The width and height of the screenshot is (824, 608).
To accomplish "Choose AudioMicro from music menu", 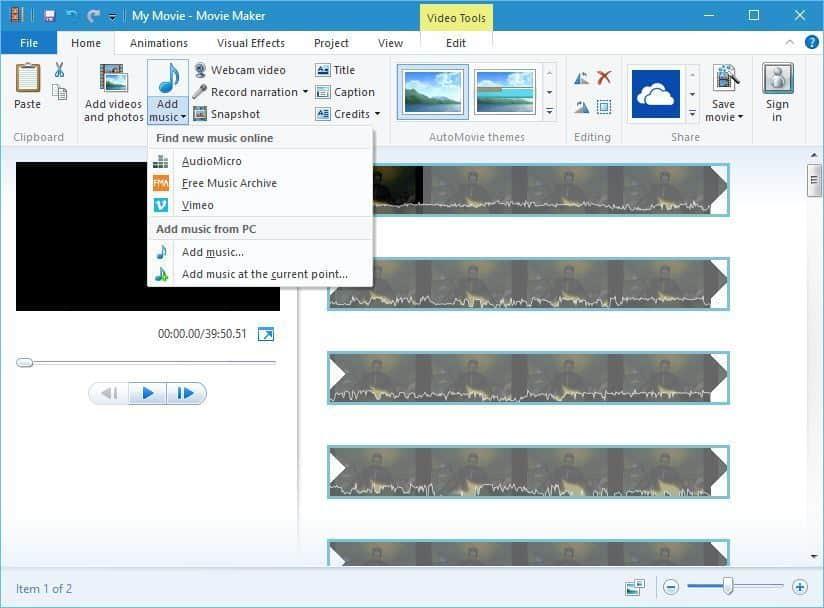I will tap(261, 161).
